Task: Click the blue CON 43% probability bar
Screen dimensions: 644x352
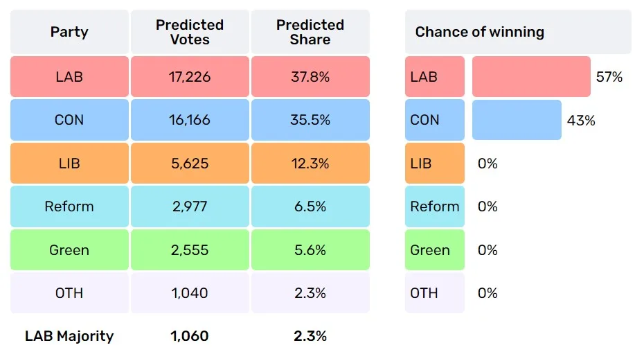Action: click(x=517, y=120)
